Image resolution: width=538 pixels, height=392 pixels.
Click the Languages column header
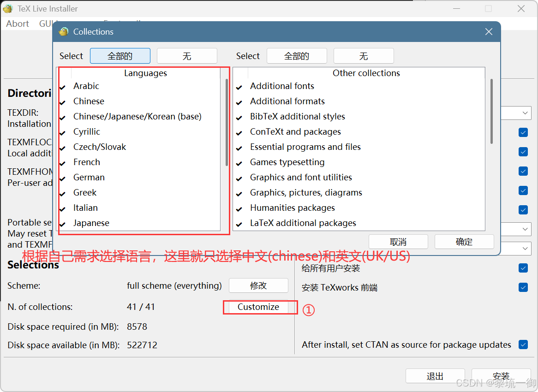point(145,73)
